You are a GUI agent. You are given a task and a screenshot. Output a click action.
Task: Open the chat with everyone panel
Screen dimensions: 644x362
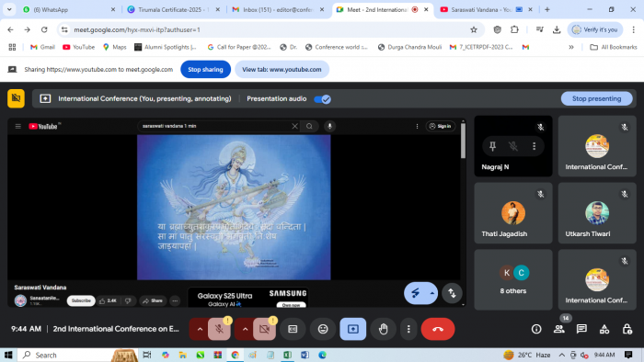click(581, 329)
